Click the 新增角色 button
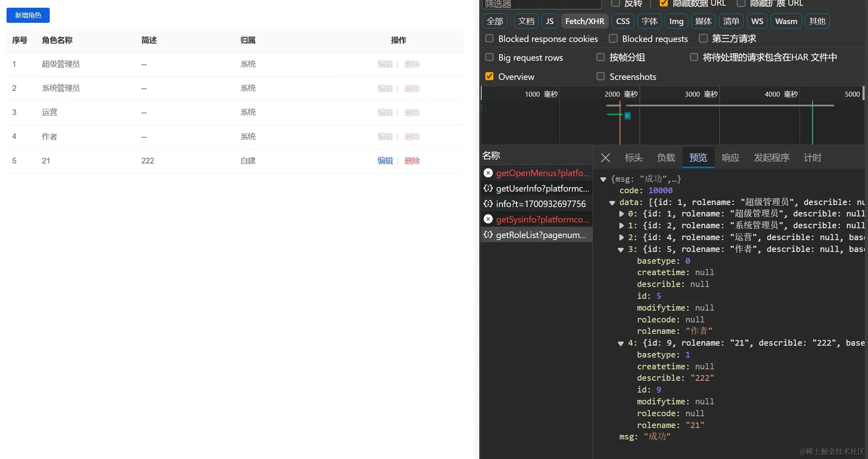The width and height of the screenshot is (868, 459). (28, 15)
